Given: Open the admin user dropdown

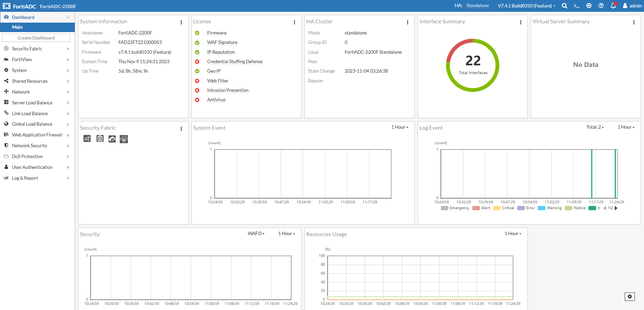Looking at the screenshot, I should click(632, 6).
